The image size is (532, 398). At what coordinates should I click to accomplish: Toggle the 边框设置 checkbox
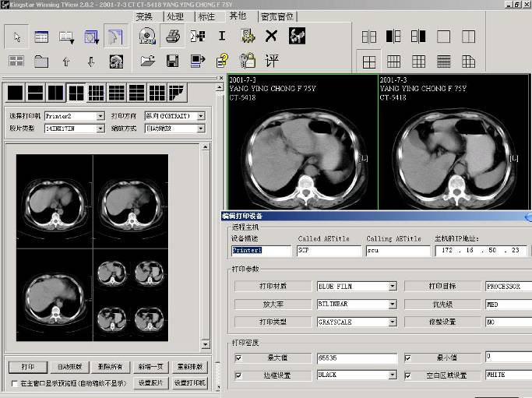[x=238, y=375]
